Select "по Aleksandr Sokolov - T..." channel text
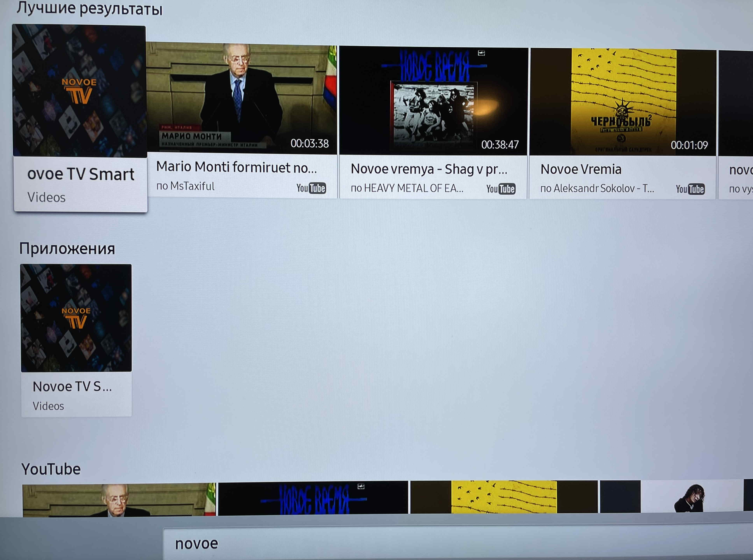Viewport: 753px width, 560px height. point(597,189)
